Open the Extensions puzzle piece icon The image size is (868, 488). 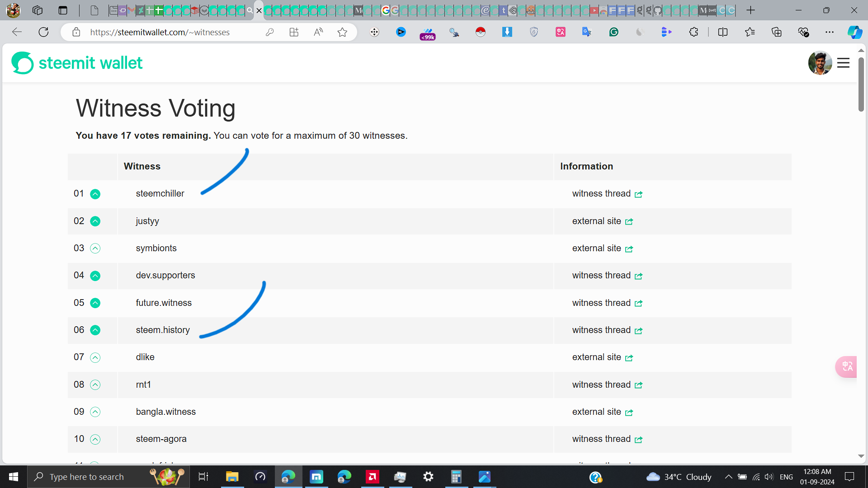click(693, 32)
